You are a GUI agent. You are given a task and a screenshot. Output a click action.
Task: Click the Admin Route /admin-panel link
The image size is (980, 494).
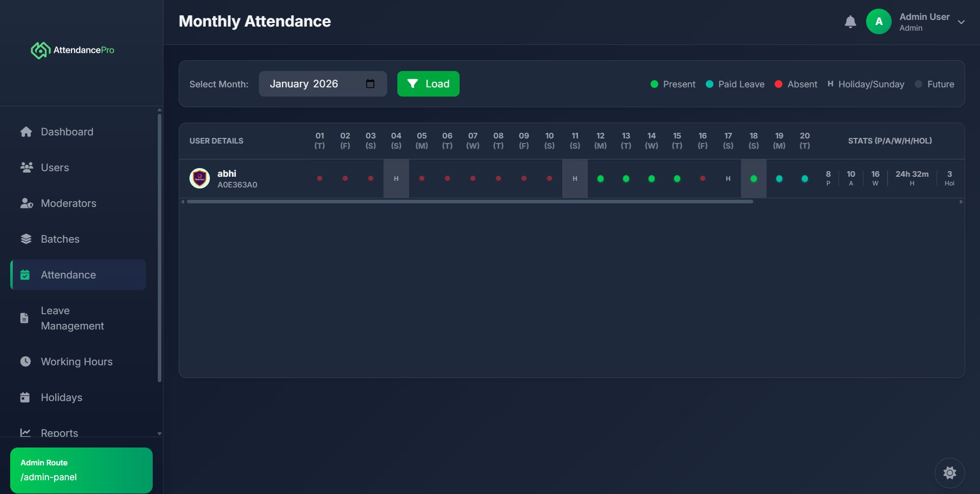tap(81, 470)
